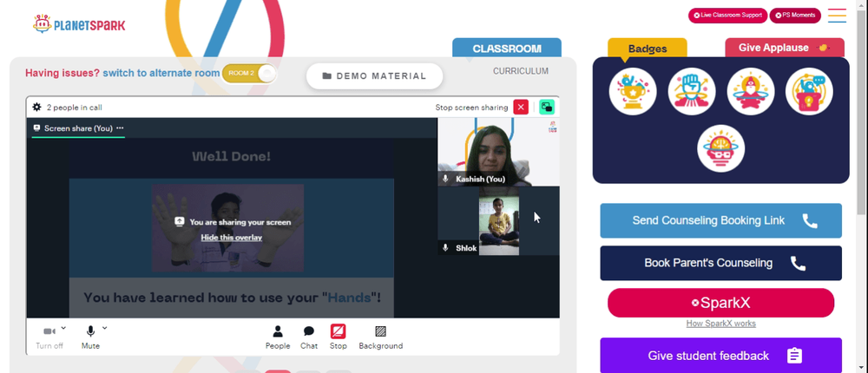Open DEMO MATERIAL folder button
Image resolution: width=868 pixels, height=373 pixels.
pos(375,76)
